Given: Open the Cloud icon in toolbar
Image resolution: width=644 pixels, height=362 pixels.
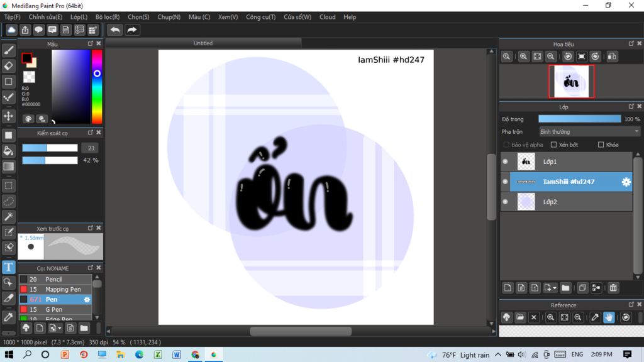Looking at the screenshot, I should [11, 30].
